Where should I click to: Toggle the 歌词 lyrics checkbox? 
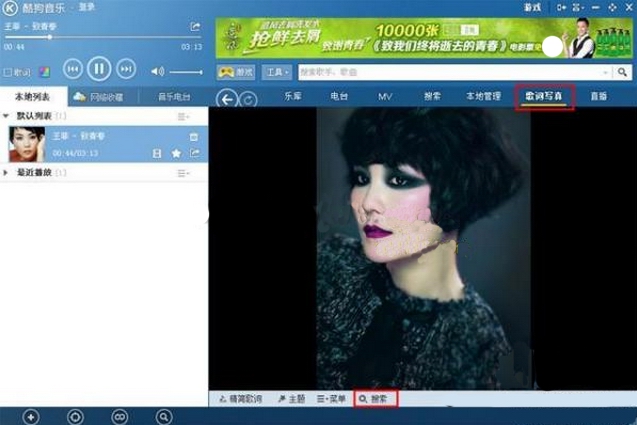(x=8, y=72)
